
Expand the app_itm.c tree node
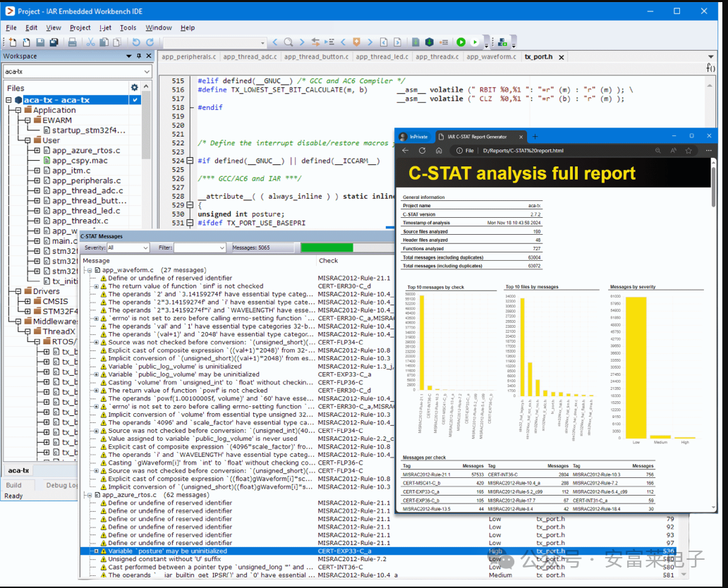click(37, 171)
